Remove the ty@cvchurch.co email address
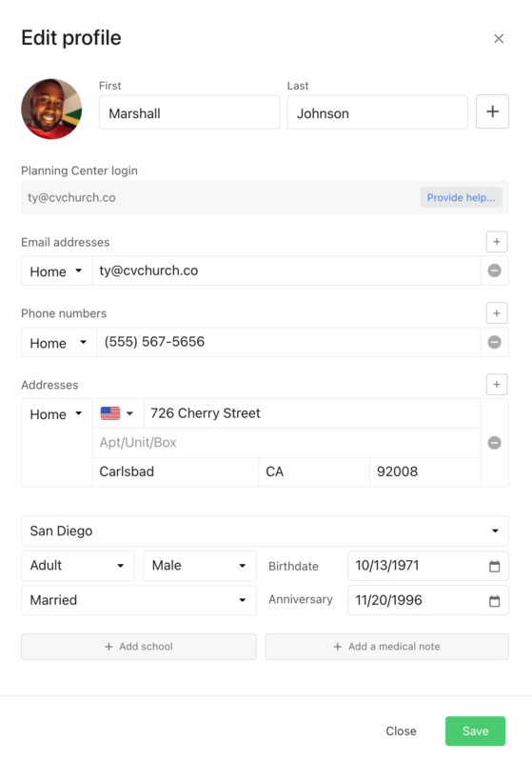The width and height of the screenshot is (532, 762). [x=494, y=271]
